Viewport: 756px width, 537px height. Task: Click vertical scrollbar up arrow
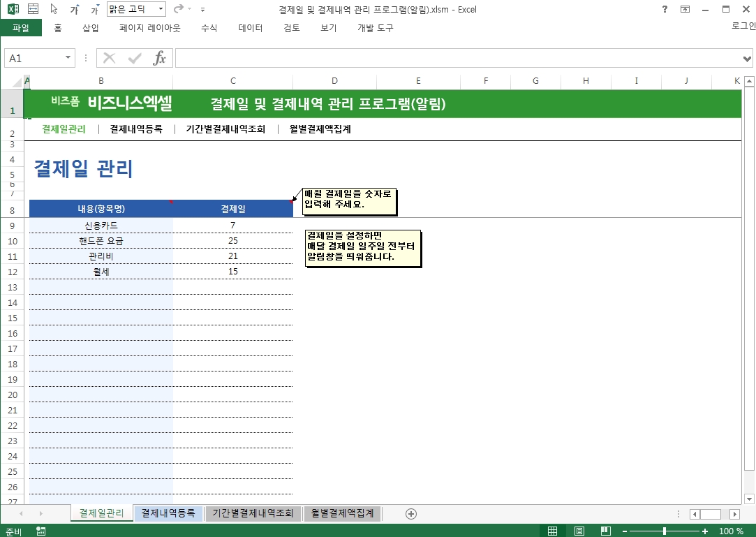[x=749, y=81]
